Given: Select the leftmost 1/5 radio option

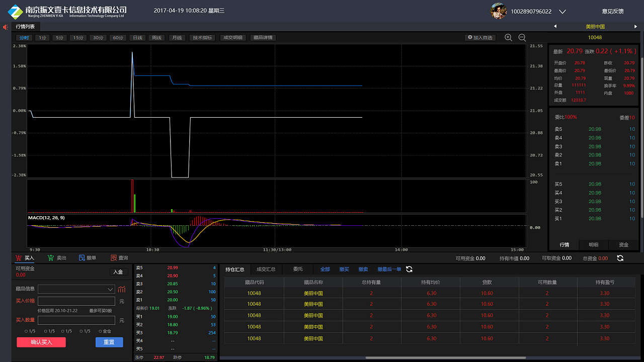Looking at the screenshot, I should (26, 331).
